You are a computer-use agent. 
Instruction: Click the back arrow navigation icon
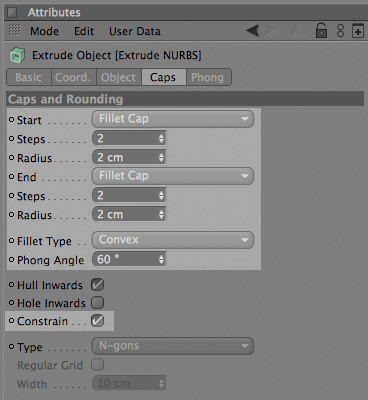coord(253,31)
